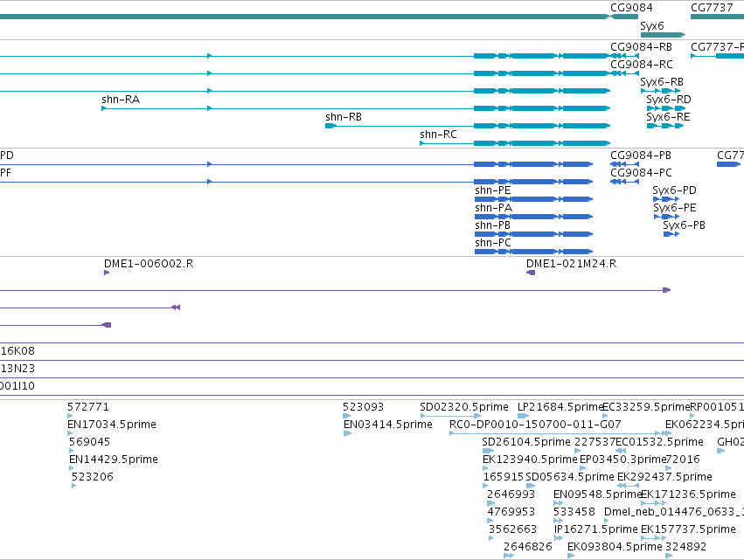The height and width of the screenshot is (560, 744).
Task: Click the DME1-021M24.R purple arrow glyph
Action: pos(531,273)
